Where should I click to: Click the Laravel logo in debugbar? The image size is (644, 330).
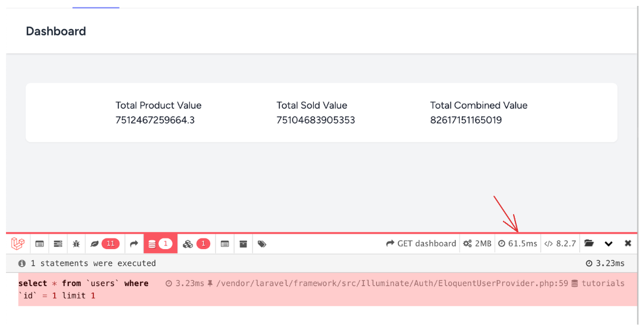pos(18,243)
